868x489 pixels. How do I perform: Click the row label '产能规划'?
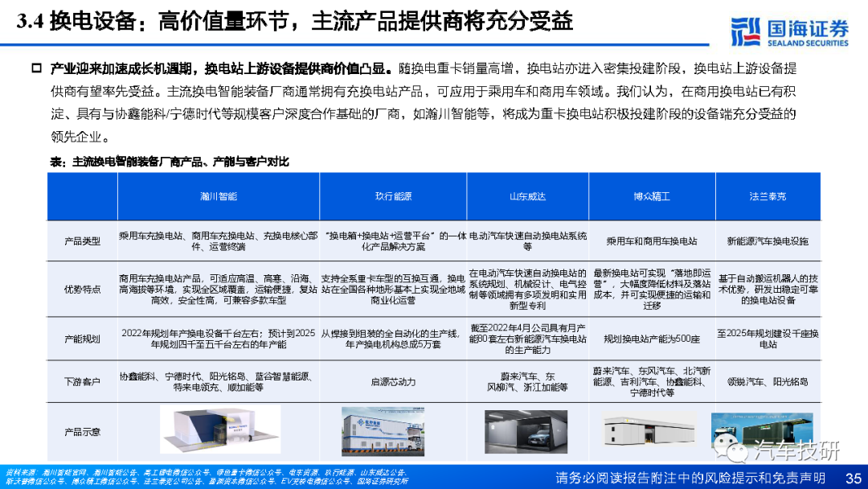tap(83, 339)
